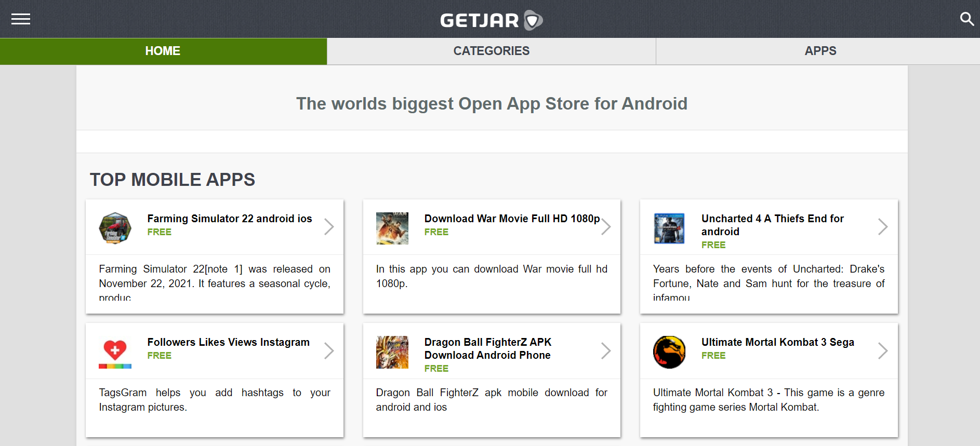Click FREE label under Dragon Ball FighterZ

(436, 369)
